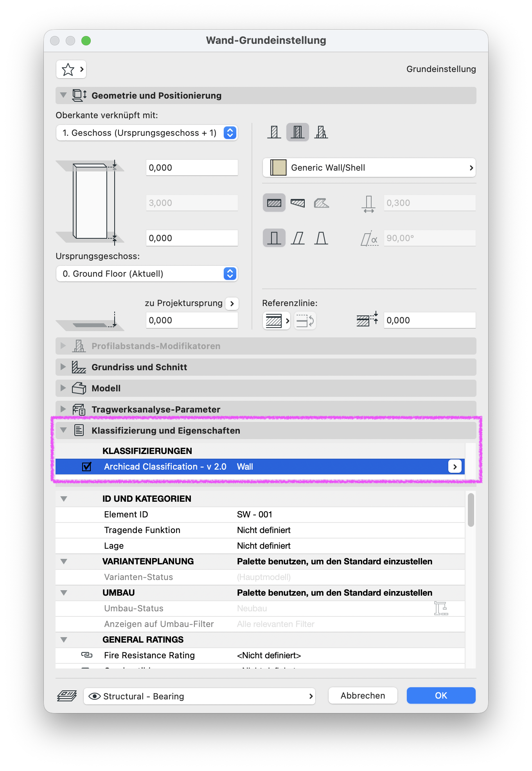532x771 pixels.
Task: Click the reference line offset field
Action: point(430,320)
